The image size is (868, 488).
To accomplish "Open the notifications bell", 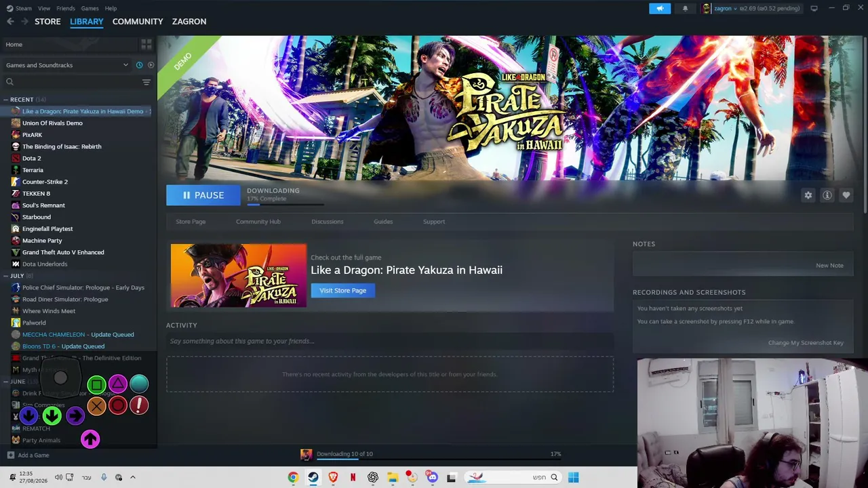I will click(685, 8).
